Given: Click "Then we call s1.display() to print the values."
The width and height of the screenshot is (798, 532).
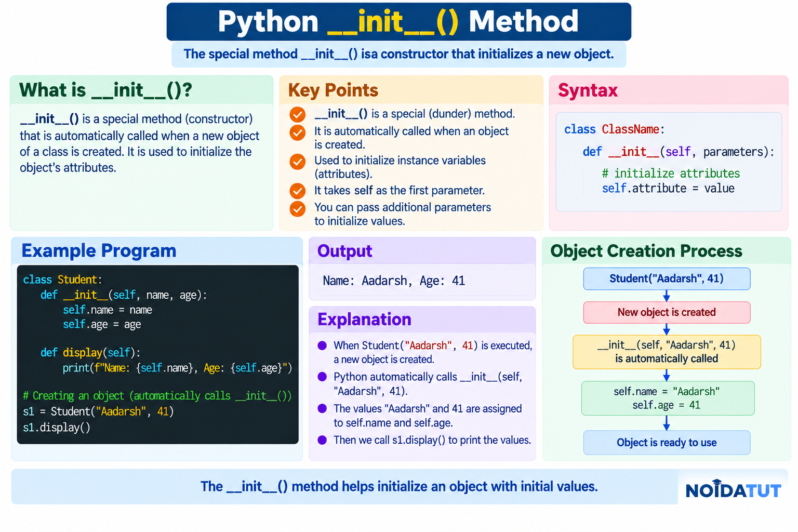Looking at the screenshot, I should point(432,440).
